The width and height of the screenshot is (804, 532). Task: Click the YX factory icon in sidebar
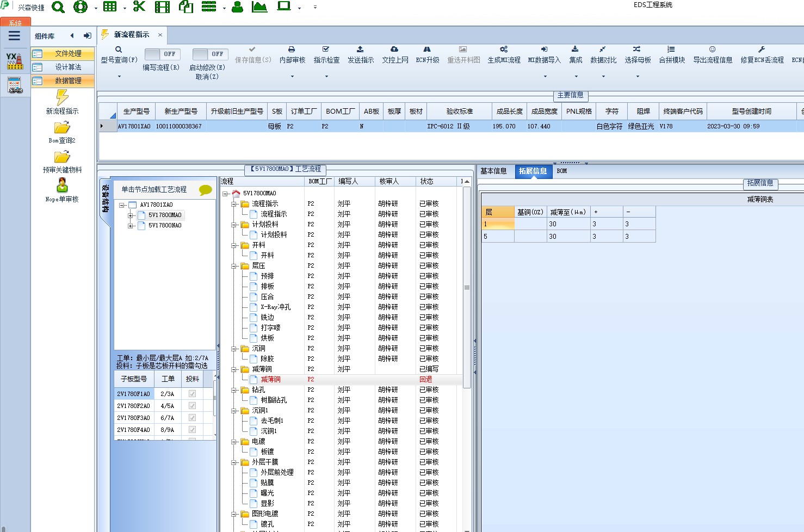pyautogui.click(x=15, y=60)
